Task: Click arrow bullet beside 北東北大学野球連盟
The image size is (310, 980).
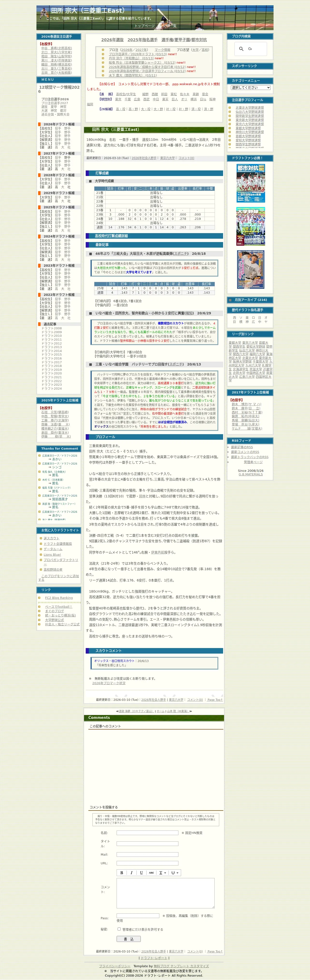Action: (230, 108)
